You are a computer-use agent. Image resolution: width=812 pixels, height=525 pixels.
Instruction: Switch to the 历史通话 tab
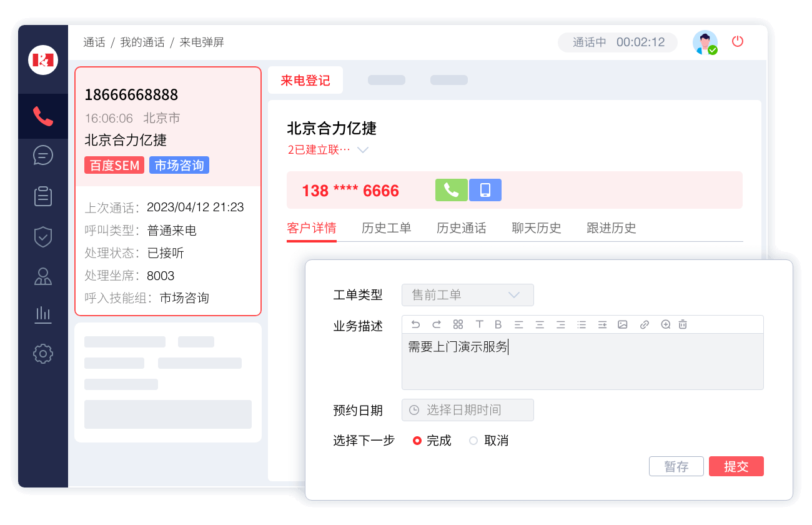462,228
